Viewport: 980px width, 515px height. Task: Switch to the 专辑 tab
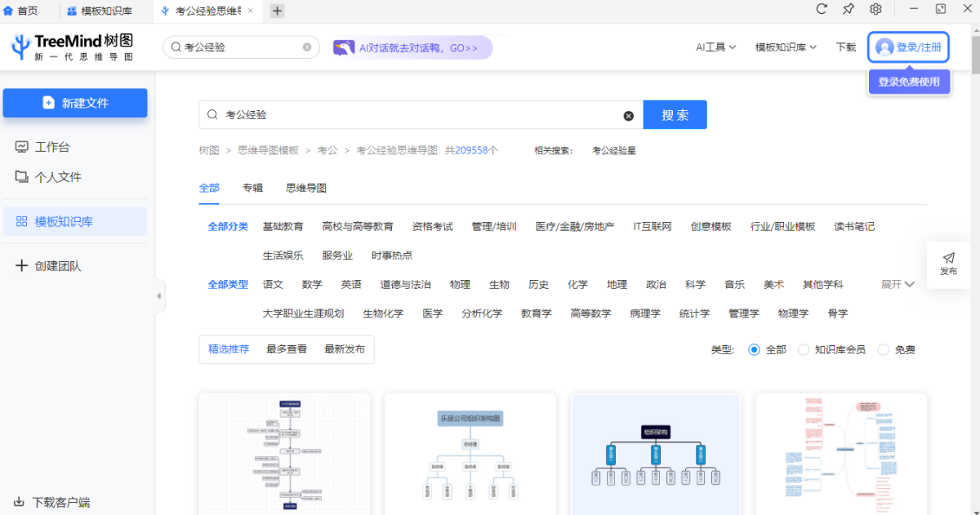click(252, 188)
